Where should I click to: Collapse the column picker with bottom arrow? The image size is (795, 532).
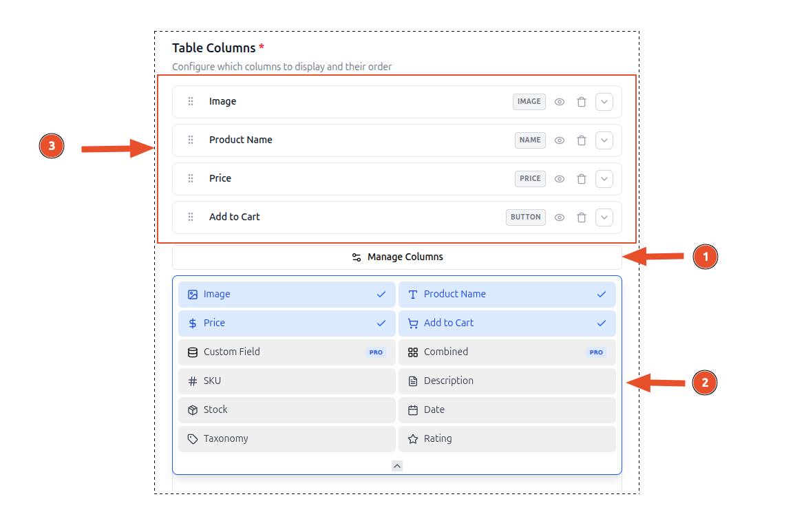pyautogui.click(x=396, y=465)
